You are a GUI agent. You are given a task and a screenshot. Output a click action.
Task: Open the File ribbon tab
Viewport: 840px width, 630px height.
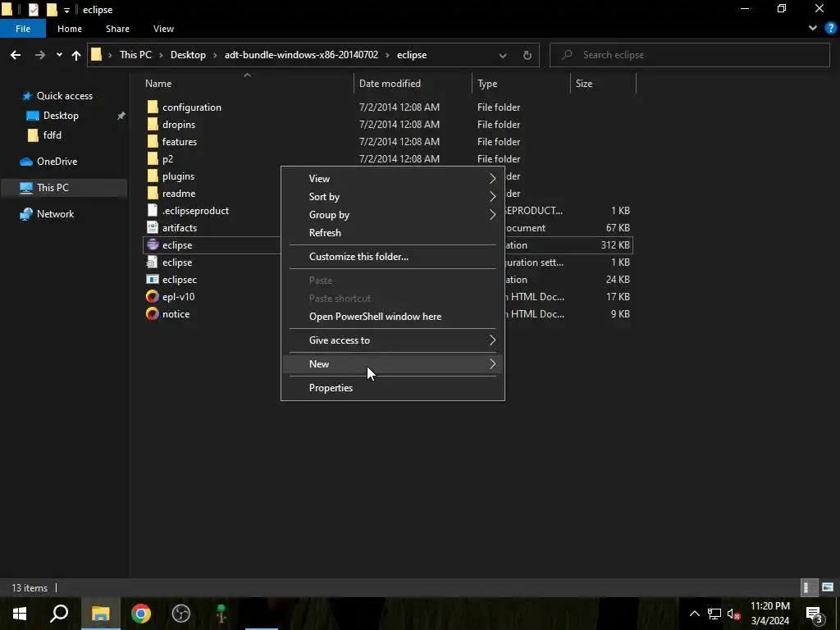[x=23, y=29]
